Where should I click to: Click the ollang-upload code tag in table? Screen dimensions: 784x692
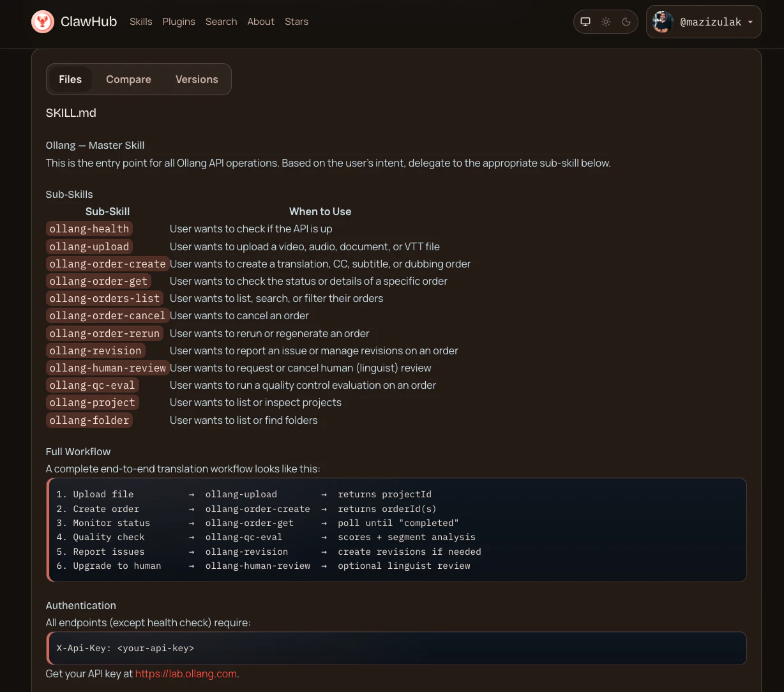point(89,246)
